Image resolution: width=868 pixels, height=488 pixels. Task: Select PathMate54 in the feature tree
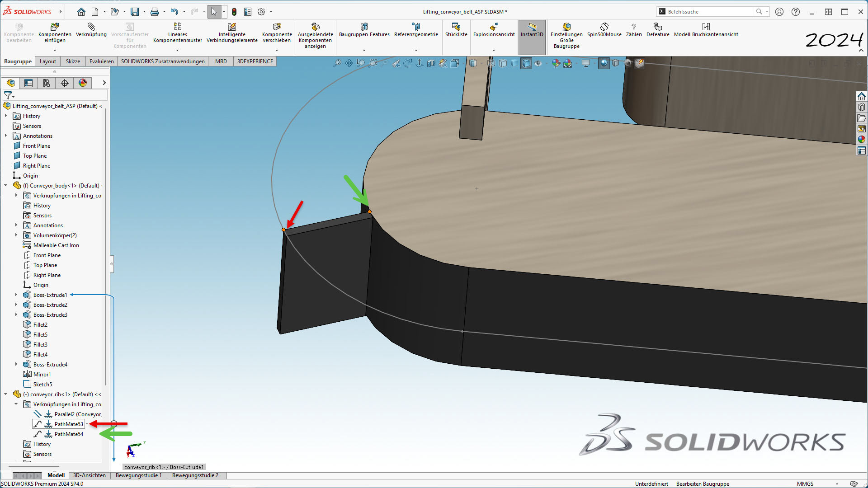(69, 434)
